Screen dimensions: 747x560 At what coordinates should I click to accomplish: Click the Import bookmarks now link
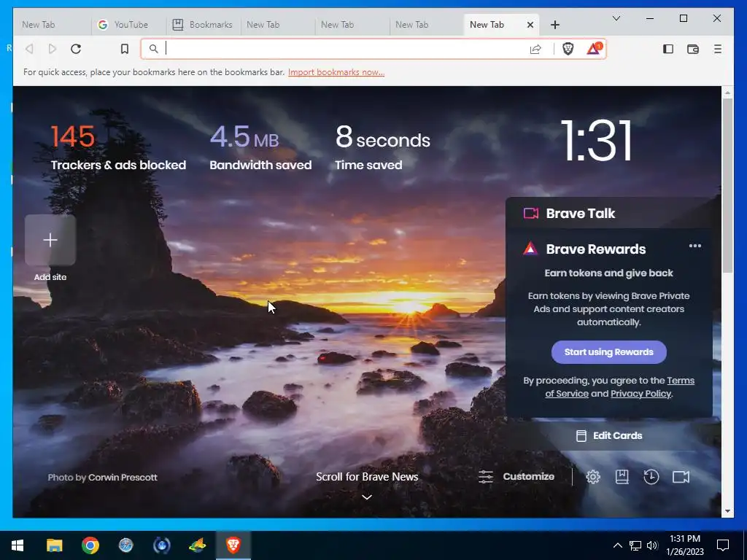tap(336, 72)
